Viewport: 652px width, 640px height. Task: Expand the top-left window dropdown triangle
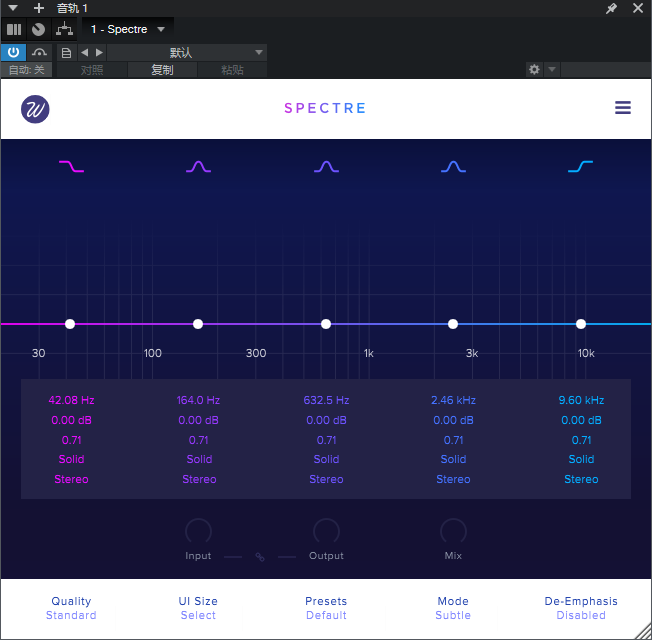(13, 8)
